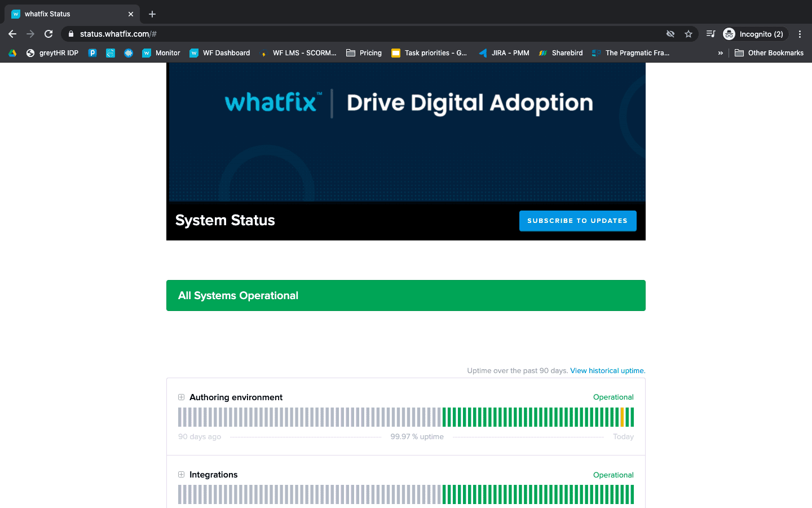Open the JIRA - PMM bookmark

(x=504, y=53)
